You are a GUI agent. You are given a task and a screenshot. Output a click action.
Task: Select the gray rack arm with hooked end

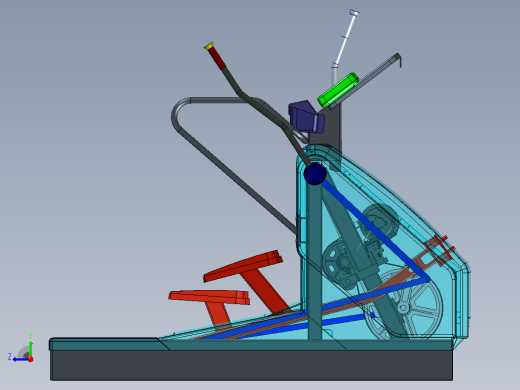tap(367, 80)
